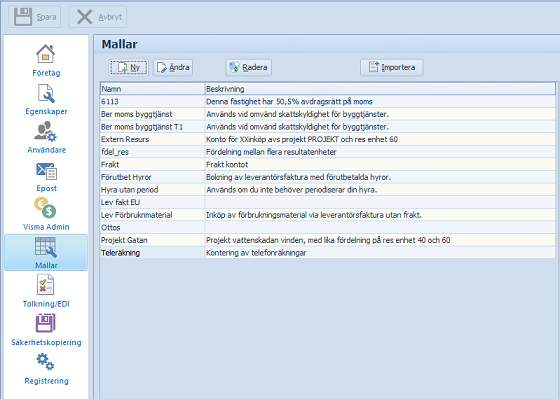Select the 6113 template row
Screen dimensions: 560x399
328,101
